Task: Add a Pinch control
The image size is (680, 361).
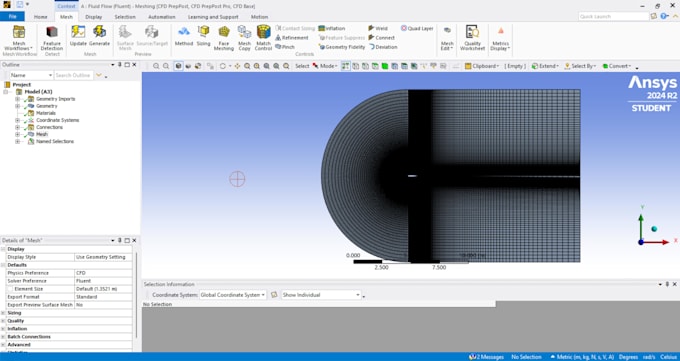Action: click(x=285, y=47)
